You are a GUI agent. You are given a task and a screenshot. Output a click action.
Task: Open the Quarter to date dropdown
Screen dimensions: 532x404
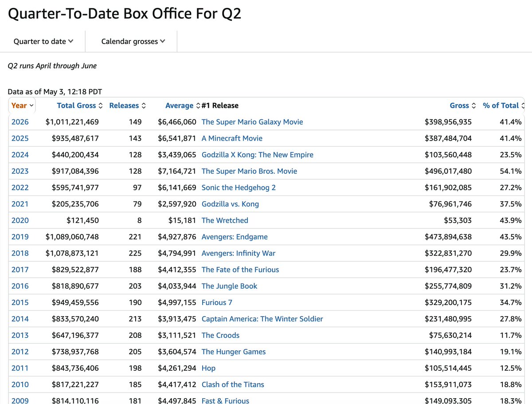[x=43, y=41]
